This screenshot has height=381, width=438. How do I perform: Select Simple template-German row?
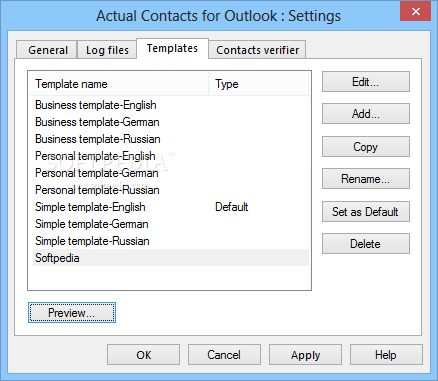(171, 224)
